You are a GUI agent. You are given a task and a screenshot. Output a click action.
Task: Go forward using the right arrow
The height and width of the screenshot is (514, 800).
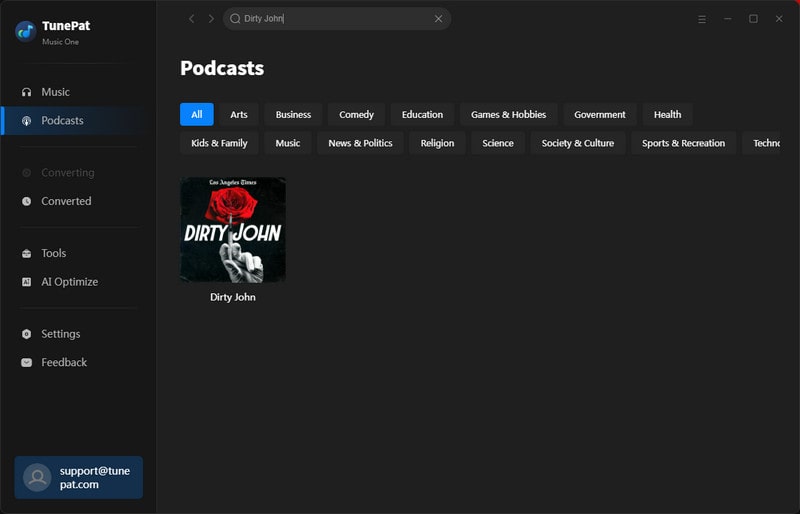pos(211,19)
